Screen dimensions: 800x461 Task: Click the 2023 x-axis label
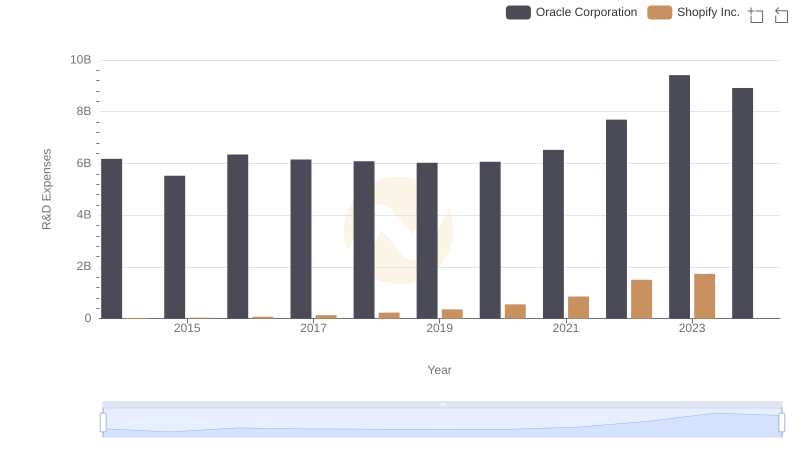(692, 328)
